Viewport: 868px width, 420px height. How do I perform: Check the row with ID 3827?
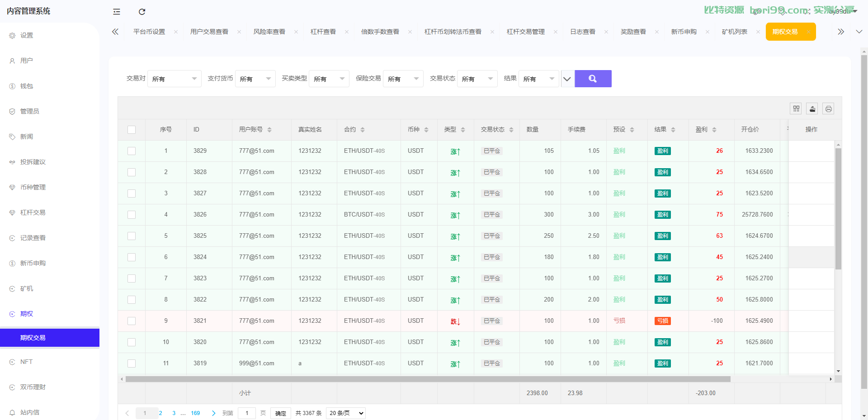132,193
